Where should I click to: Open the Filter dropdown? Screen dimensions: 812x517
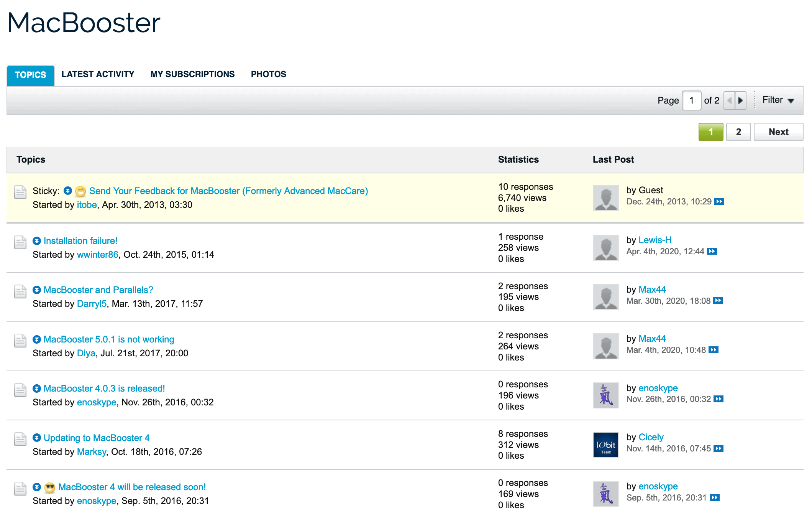point(777,100)
